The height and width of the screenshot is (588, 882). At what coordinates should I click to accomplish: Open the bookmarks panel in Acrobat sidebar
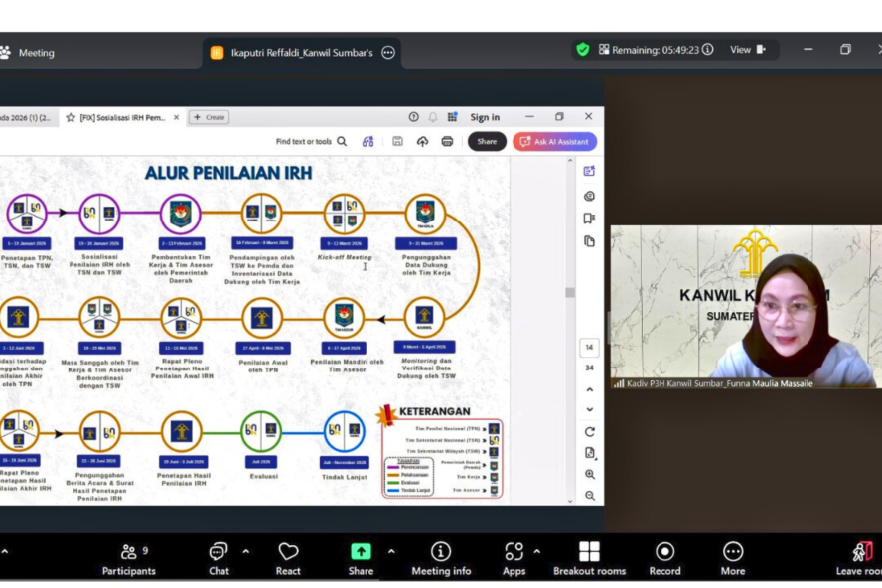pyautogui.click(x=590, y=219)
